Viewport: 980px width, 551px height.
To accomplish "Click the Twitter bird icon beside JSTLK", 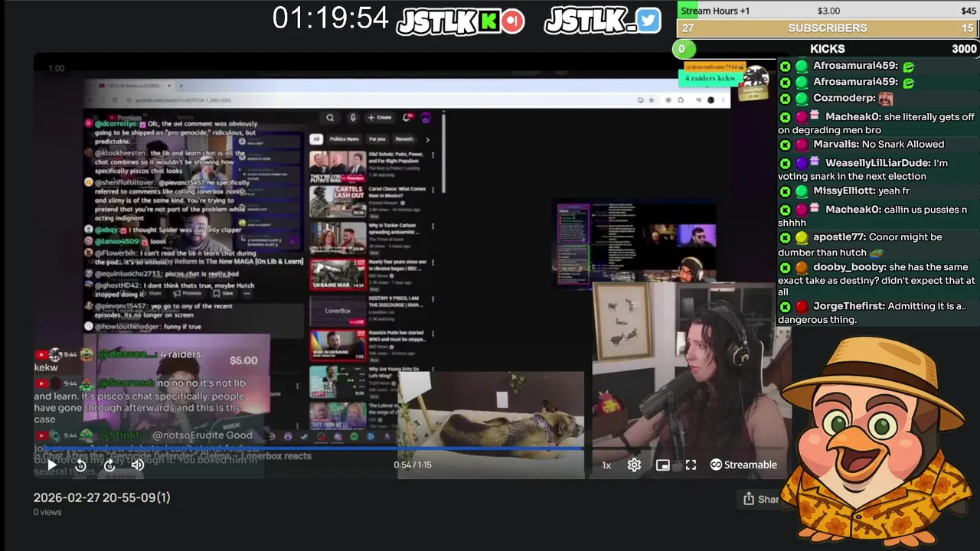I will pyautogui.click(x=648, y=21).
